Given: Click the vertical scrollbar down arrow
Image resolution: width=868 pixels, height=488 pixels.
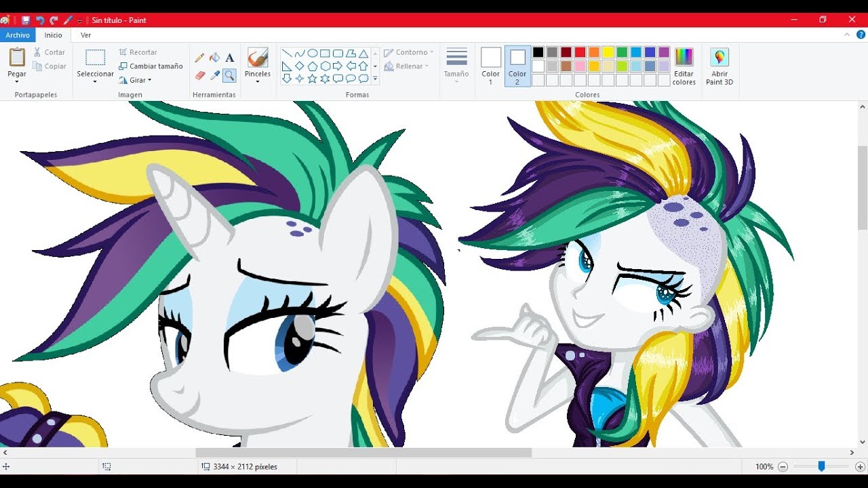Looking at the screenshot, I should coord(863,442).
